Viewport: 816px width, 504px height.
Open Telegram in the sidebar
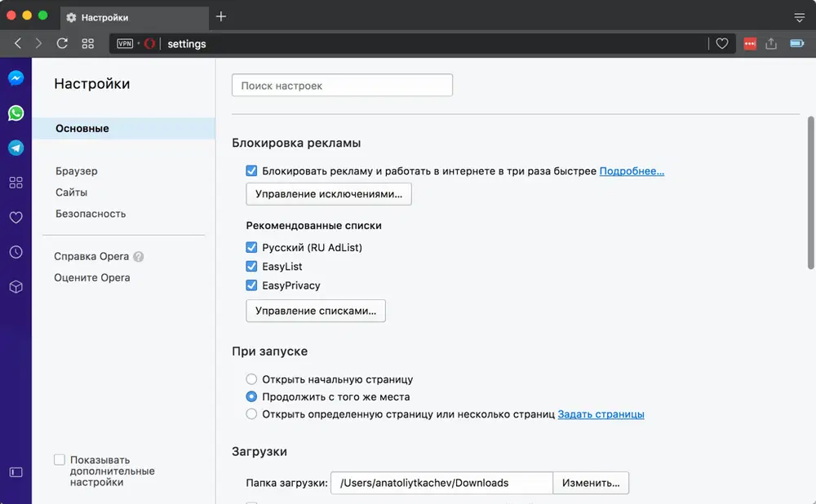pyautogui.click(x=16, y=148)
